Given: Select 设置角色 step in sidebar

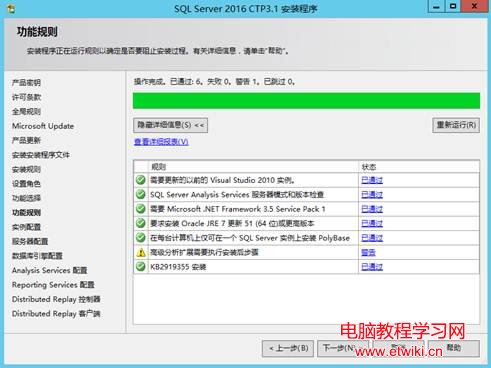Looking at the screenshot, I should [x=26, y=184].
